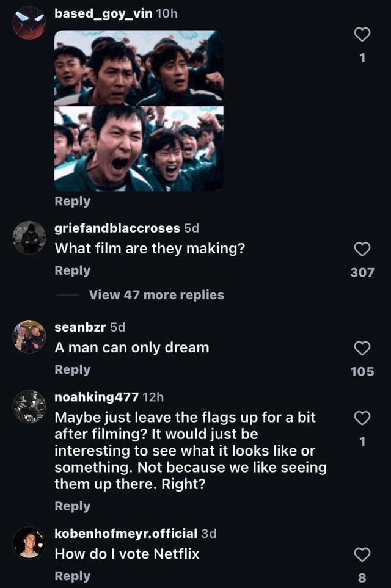Open the crowd image in based_goy_vin's comment

point(139,111)
